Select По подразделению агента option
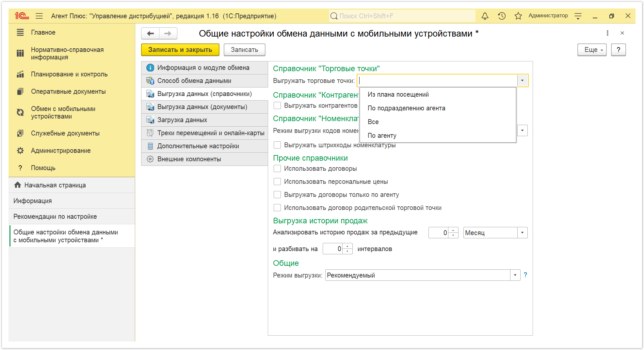This screenshot has height=350, width=644. coord(438,108)
